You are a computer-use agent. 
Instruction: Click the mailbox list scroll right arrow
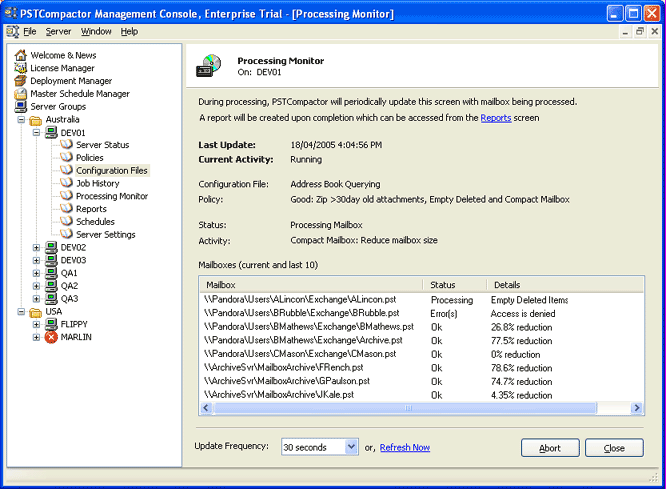pos(637,408)
